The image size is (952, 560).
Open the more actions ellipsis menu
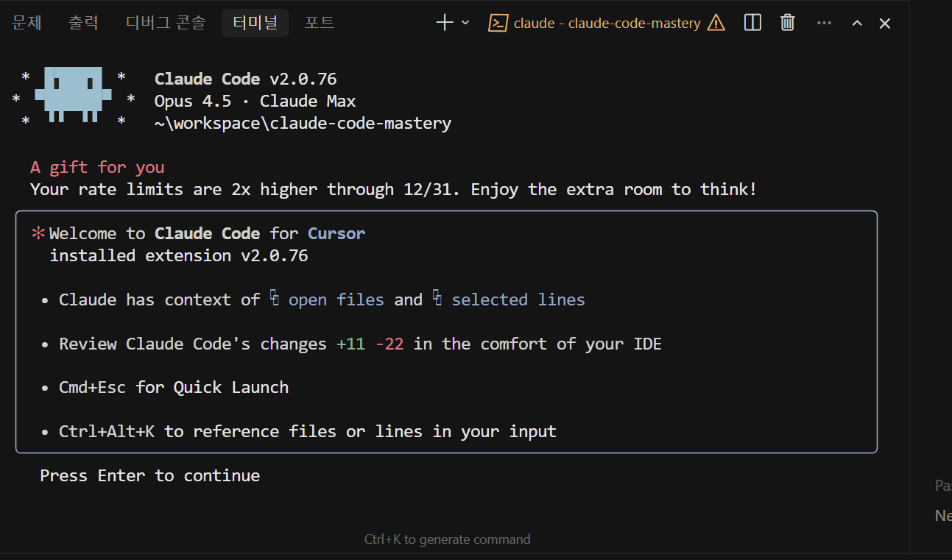point(824,23)
